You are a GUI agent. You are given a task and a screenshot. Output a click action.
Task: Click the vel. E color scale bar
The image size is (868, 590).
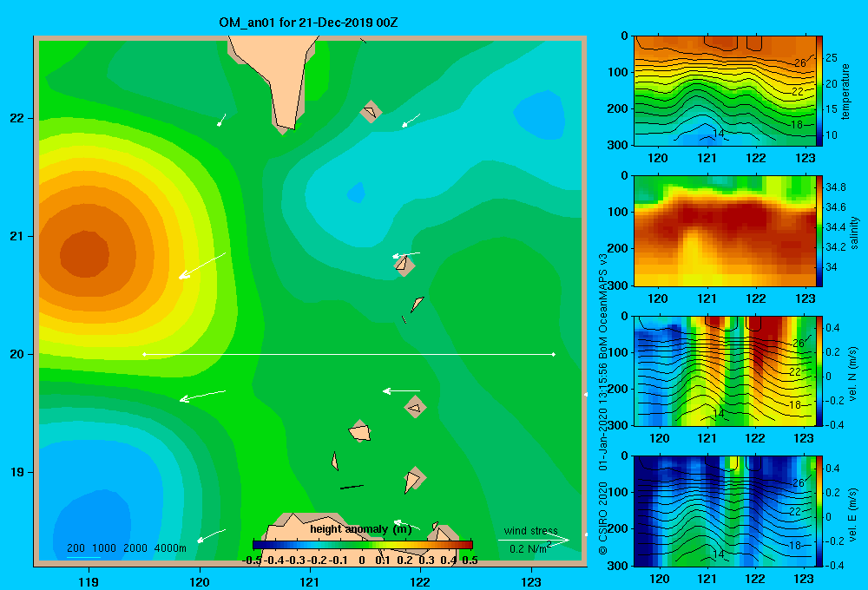click(819, 511)
